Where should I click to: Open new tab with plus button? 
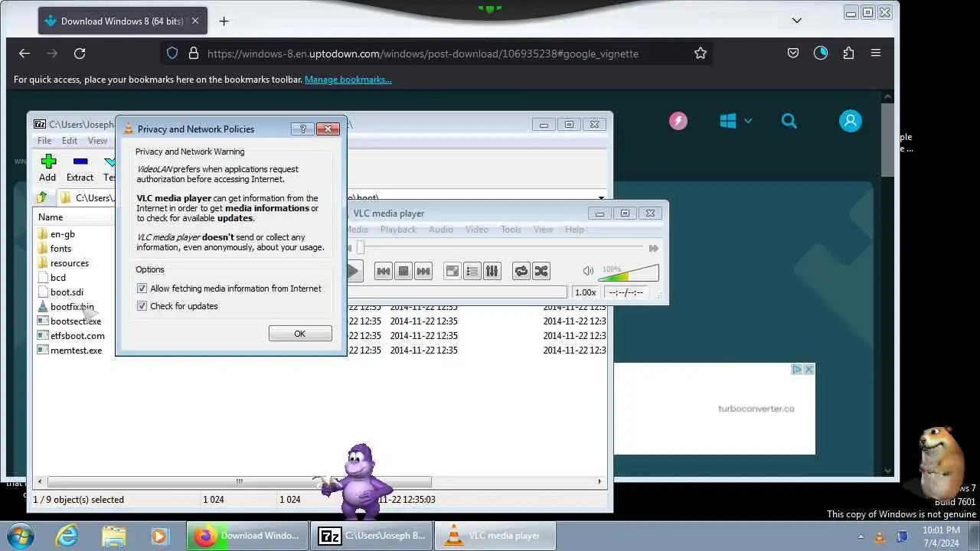click(224, 21)
